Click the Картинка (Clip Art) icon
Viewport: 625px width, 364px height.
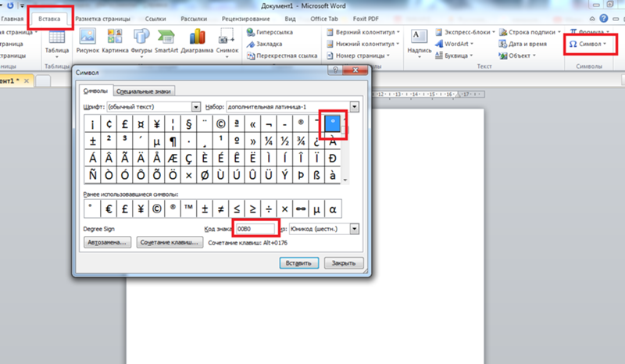(115, 41)
